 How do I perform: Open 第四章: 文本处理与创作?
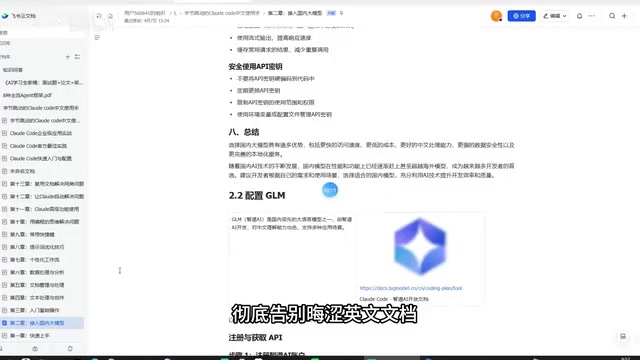tap(37, 298)
